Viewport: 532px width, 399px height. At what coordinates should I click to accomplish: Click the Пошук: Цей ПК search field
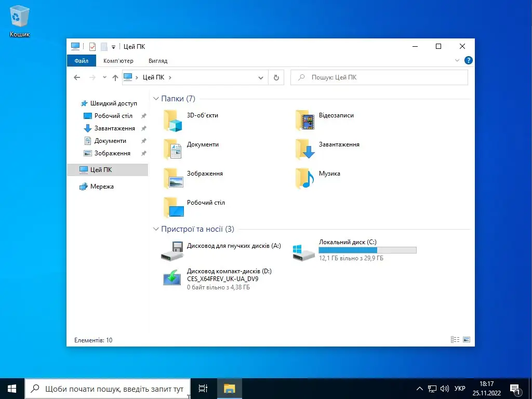click(379, 77)
